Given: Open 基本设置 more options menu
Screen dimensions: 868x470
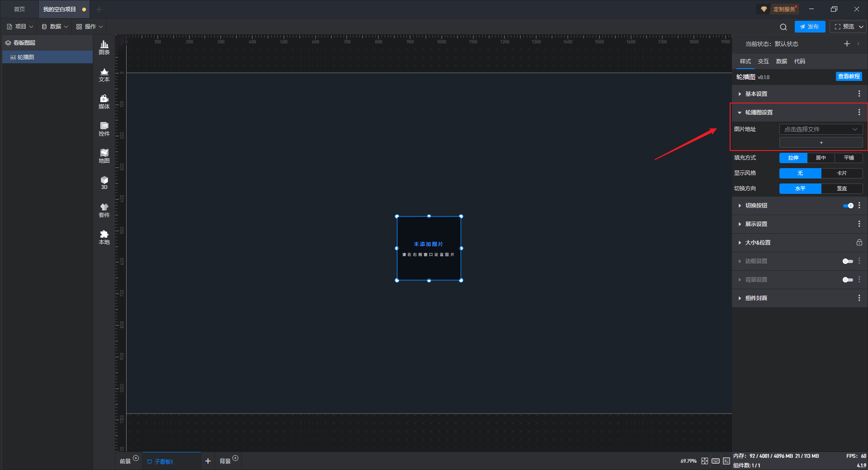Looking at the screenshot, I should 859,94.
